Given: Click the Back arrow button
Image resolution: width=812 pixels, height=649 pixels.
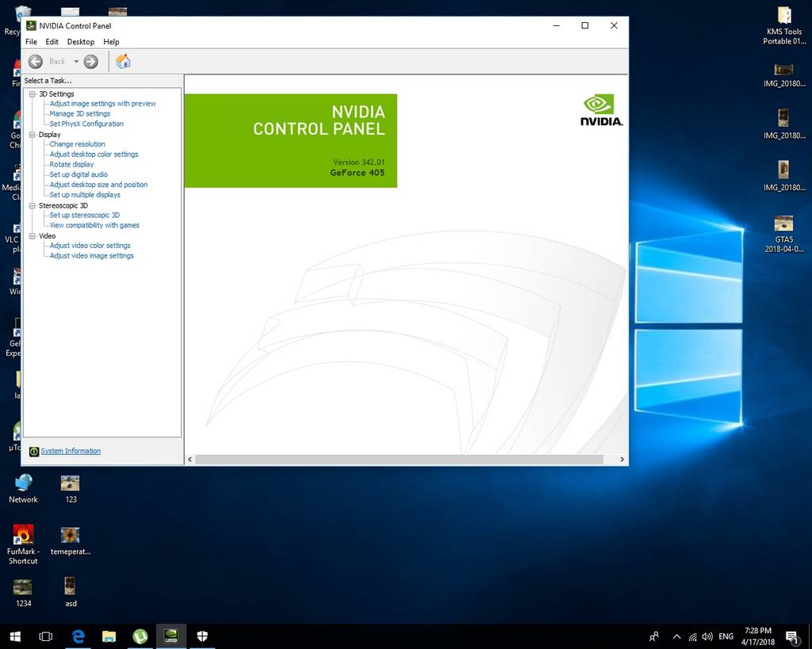Looking at the screenshot, I should 35,62.
